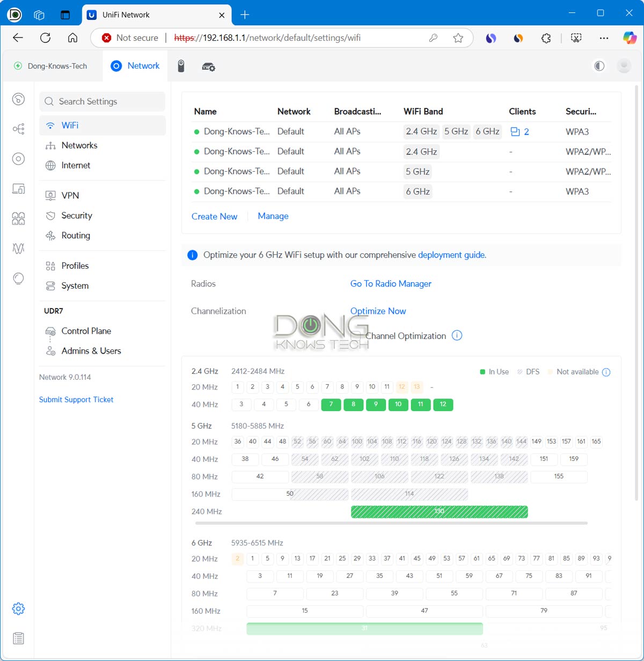
Task: Click the info icon next to Not available
Action: pyautogui.click(x=606, y=372)
